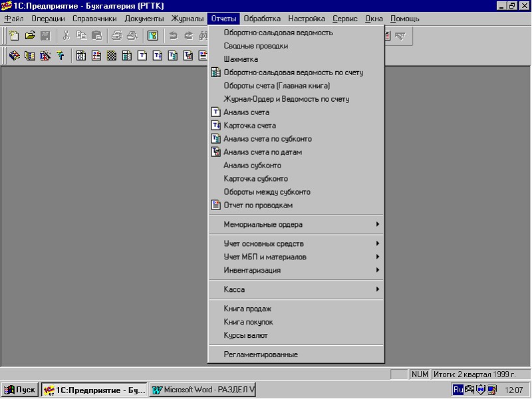The width and height of the screenshot is (532, 399).
Task: Expand Учет МБП и материалов submenu
Action: [x=296, y=257]
